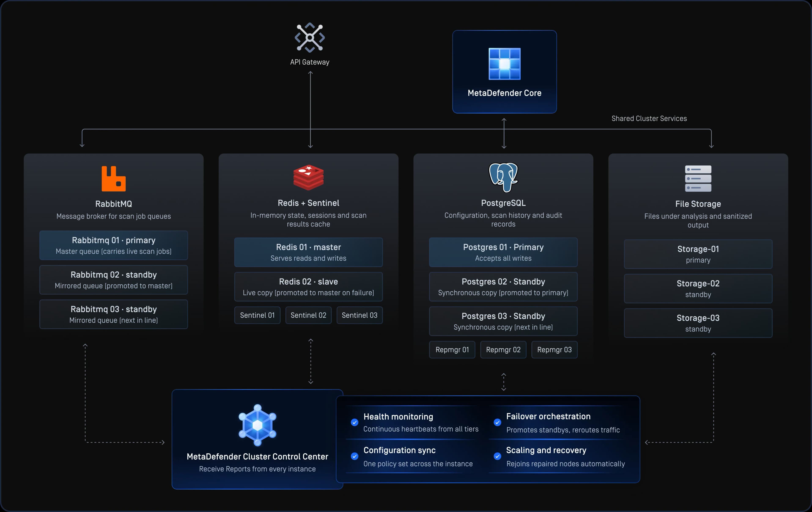The image size is (812, 512).
Task: Click the Scaling and recovery checkmark icon
Action: [x=497, y=456]
